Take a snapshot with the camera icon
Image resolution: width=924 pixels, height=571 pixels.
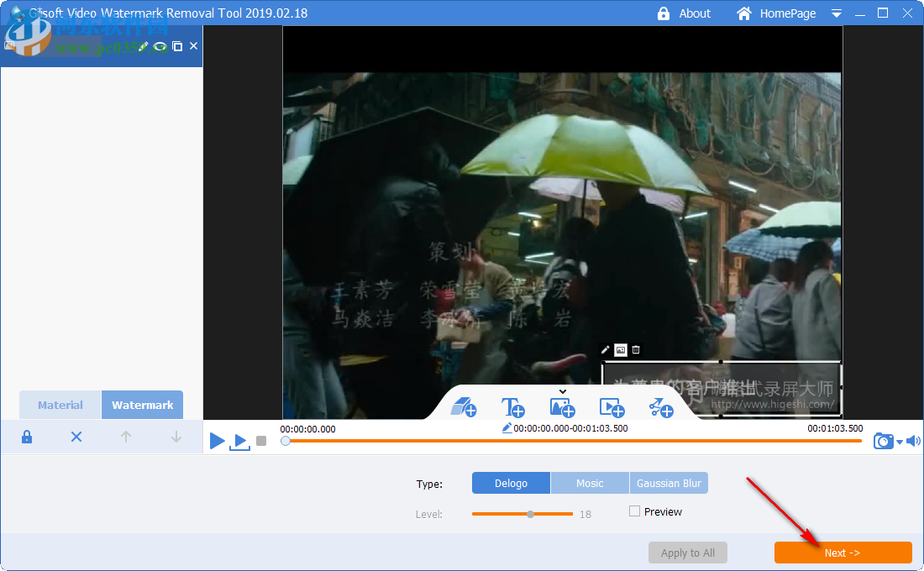[x=884, y=440]
